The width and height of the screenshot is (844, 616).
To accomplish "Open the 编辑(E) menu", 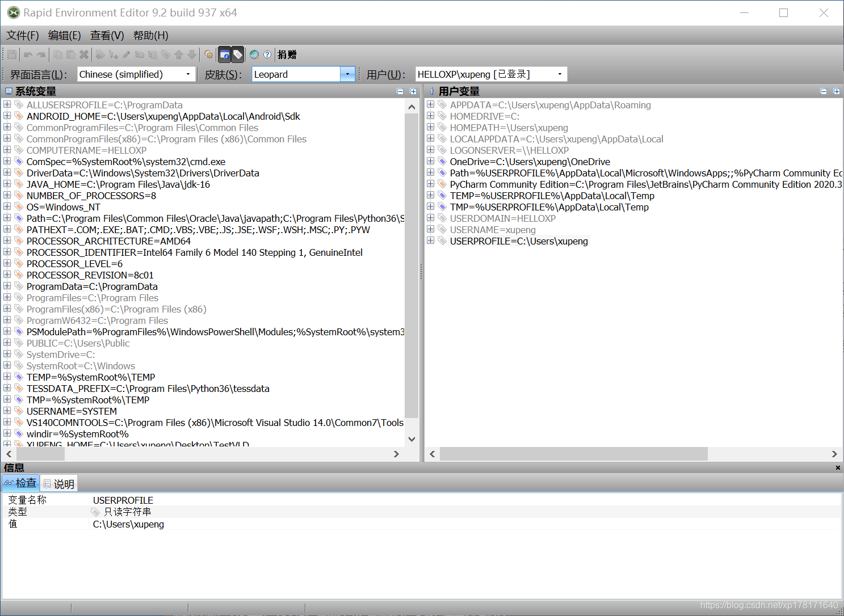I will click(x=65, y=35).
